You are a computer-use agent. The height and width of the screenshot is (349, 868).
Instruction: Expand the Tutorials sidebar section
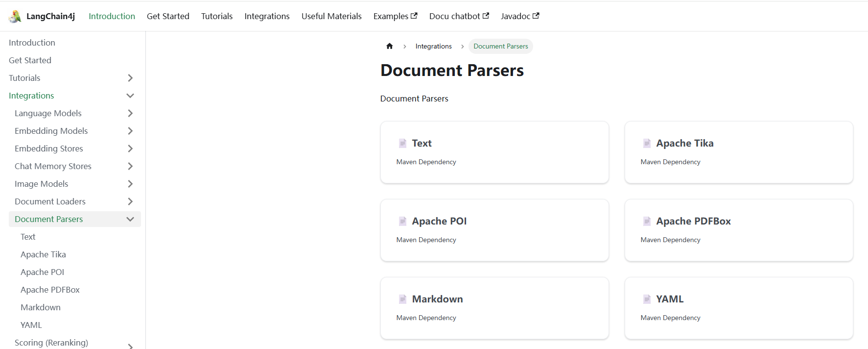click(x=130, y=78)
